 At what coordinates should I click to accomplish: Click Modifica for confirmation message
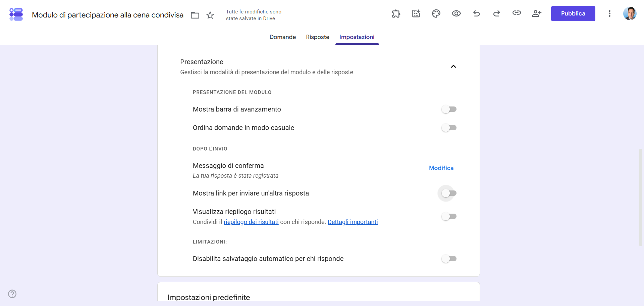coord(441,168)
